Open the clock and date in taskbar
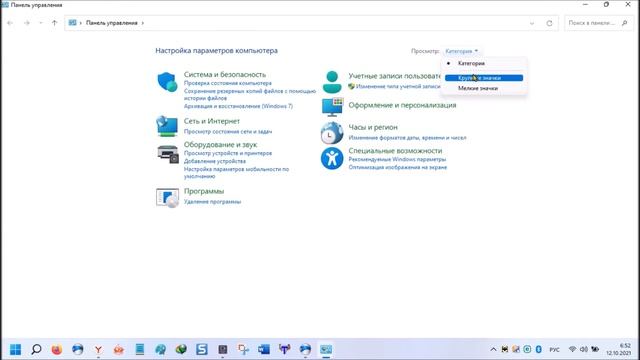The image size is (640, 360). pos(618,349)
